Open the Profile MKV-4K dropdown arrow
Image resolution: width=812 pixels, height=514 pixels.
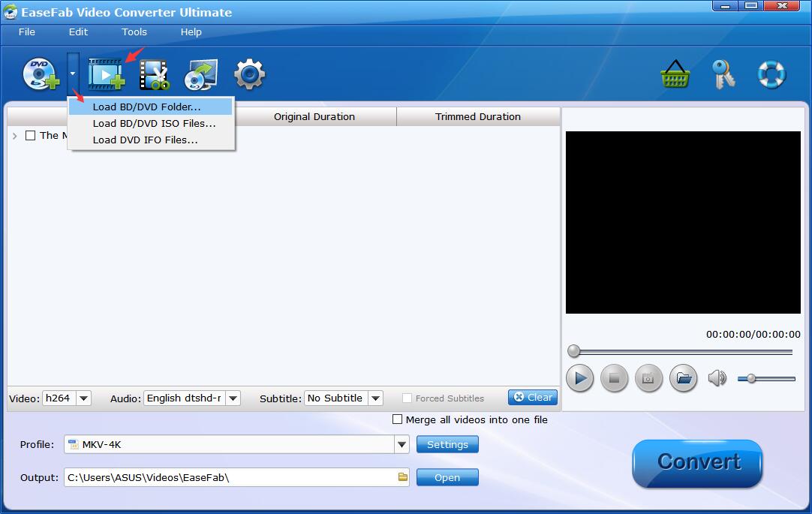tap(401, 445)
